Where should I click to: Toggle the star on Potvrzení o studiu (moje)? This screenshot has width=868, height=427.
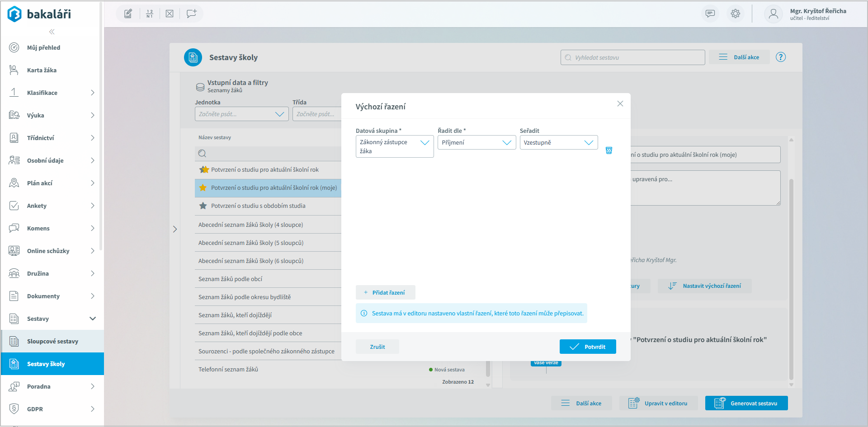click(x=203, y=188)
